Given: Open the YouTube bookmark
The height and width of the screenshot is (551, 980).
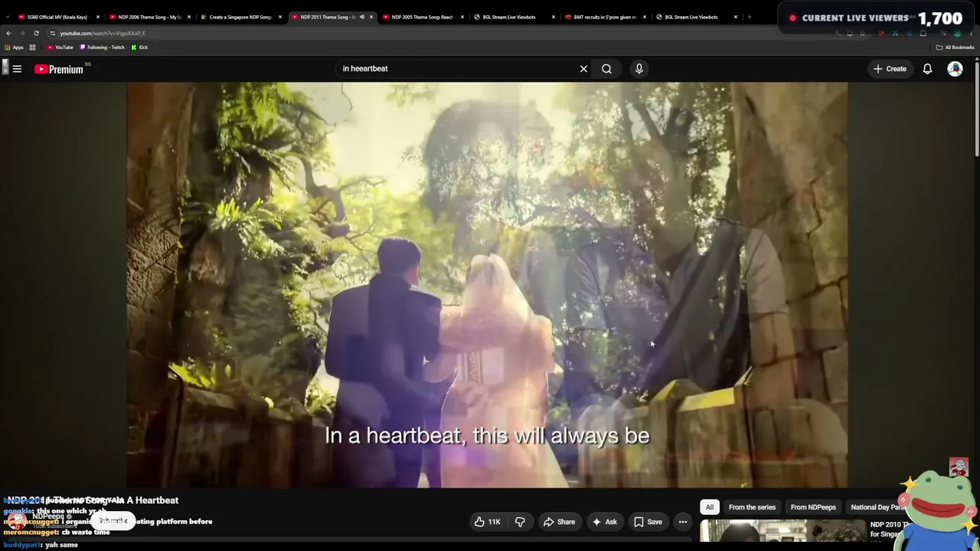Looking at the screenshot, I should [x=60, y=47].
